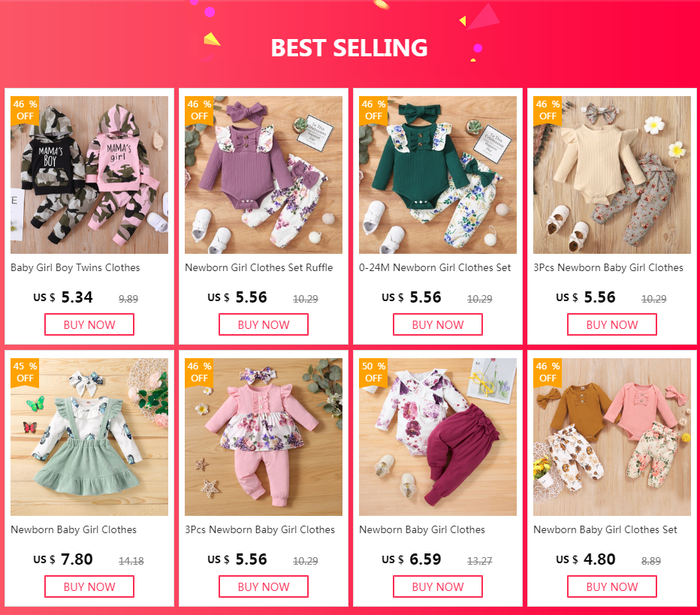Open the green ruffle romper product image
The height and width of the screenshot is (615, 700).
[x=438, y=175]
